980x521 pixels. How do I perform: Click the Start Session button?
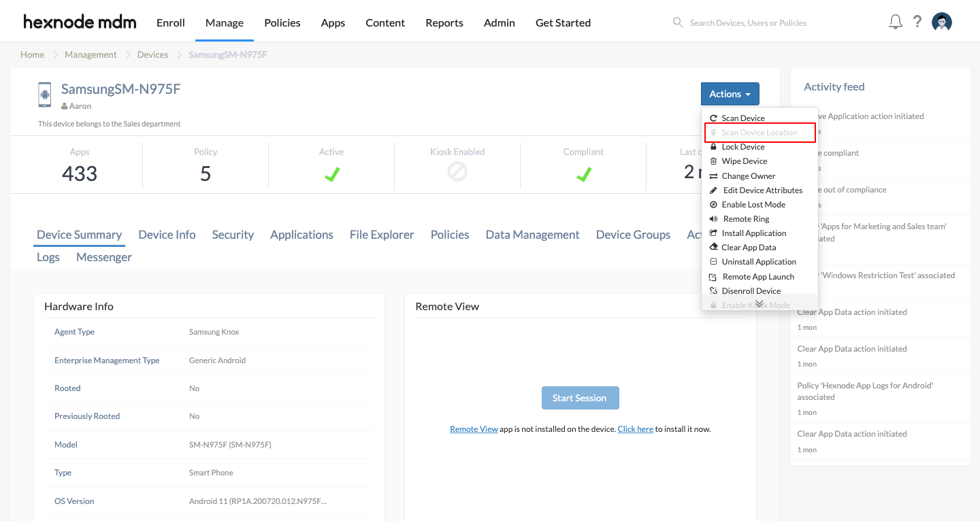581,398
